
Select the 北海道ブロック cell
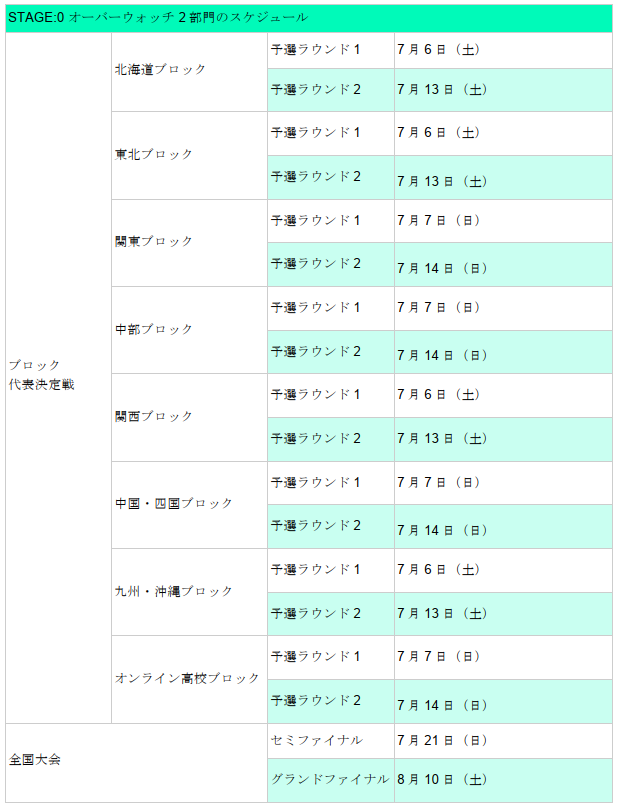189,72
